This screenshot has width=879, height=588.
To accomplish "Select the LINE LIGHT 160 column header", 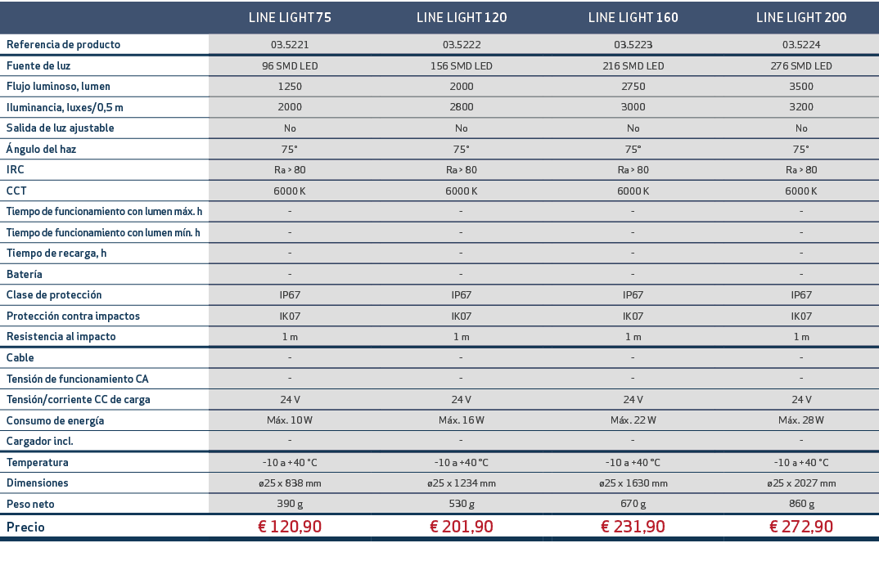I will (633, 17).
